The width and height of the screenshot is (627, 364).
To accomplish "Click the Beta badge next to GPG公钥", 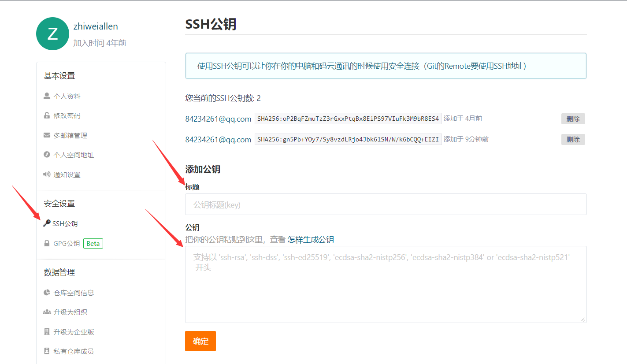I will point(93,243).
